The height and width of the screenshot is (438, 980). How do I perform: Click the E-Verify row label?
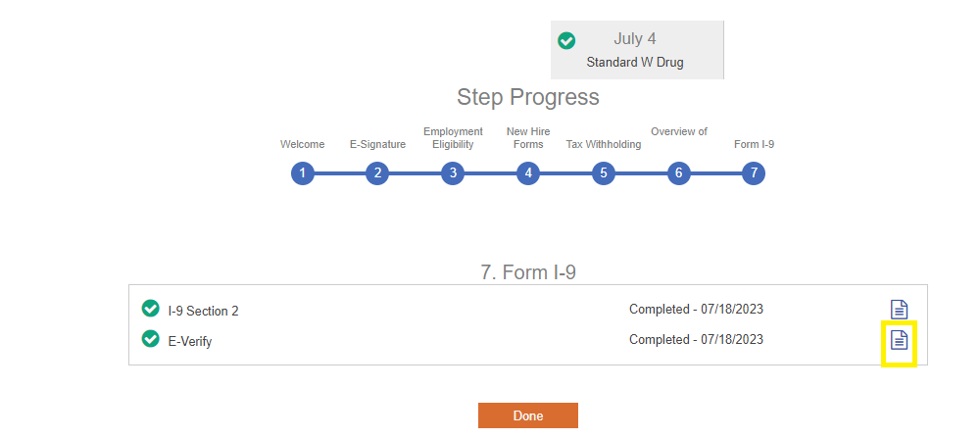(x=190, y=342)
